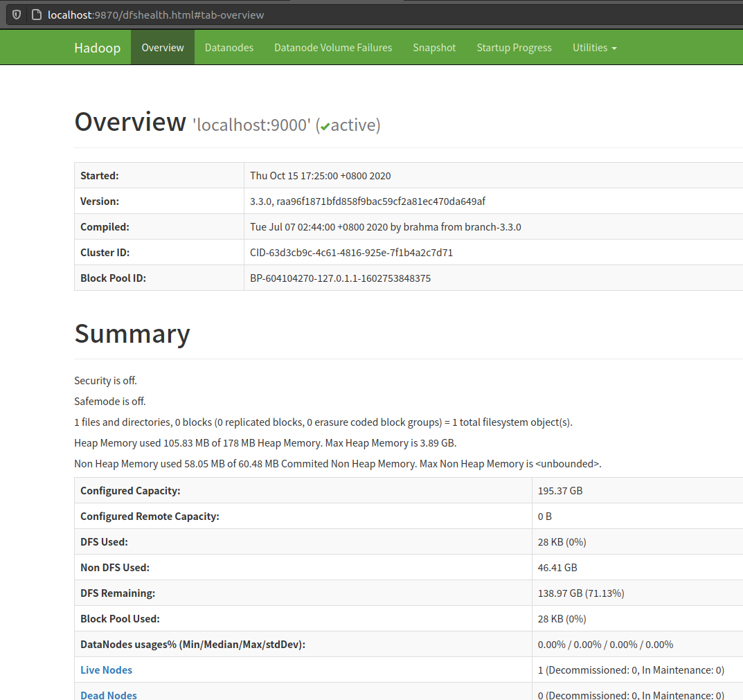The height and width of the screenshot is (700, 743).
Task: Click the Compiled value by brahma
Action: [385, 227]
